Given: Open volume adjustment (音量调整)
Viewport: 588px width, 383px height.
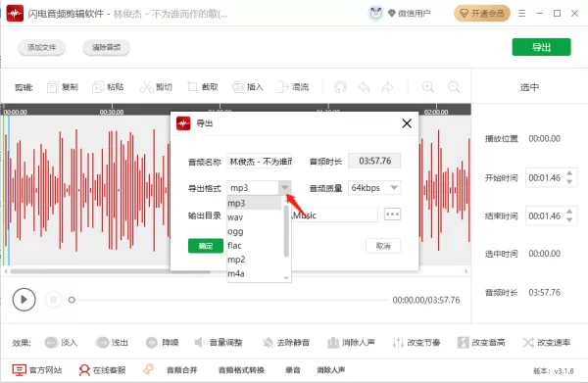Looking at the screenshot, I should 219,343.
